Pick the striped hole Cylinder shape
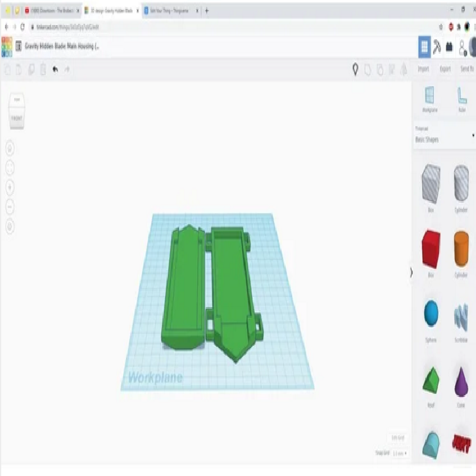This screenshot has height=476, width=476. click(461, 184)
